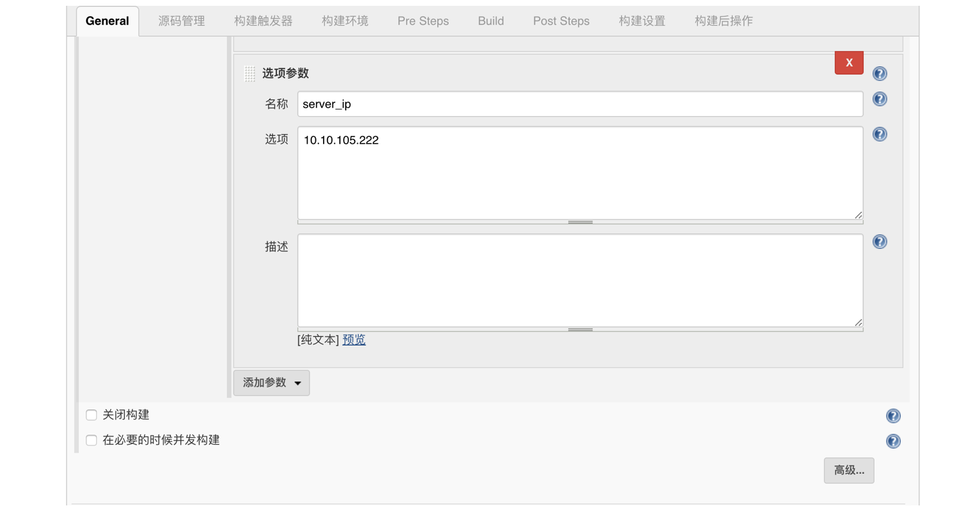This screenshot has height=508, width=980.
Task: Open the 添加参数 dropdown
Action: [271, 383]
